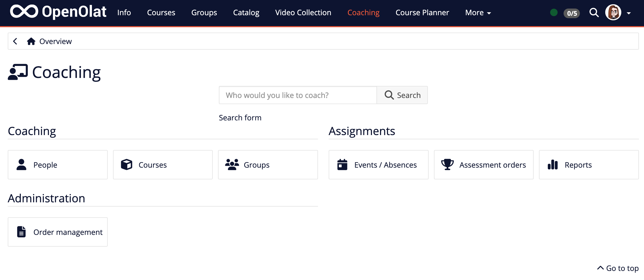Collapse the breadcrumb with the back chevron
Viewport: 644px width, 280px height.
tap(15, 41)
